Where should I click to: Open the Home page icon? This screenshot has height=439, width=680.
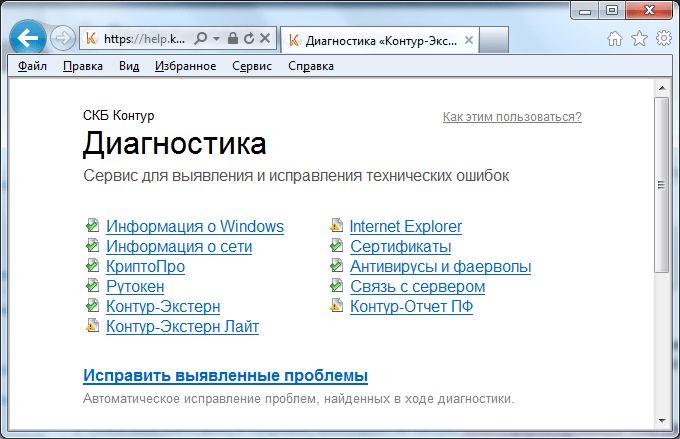pyautogui.click(x=615, y=39)
